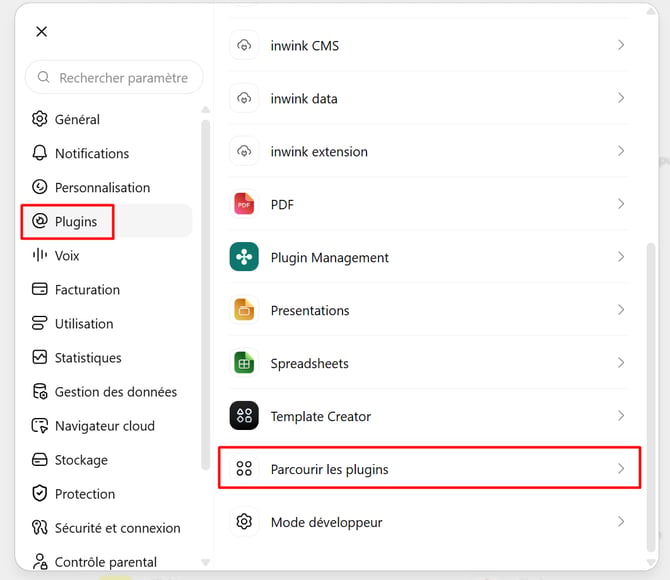Click the black Template Creator icon
Image resolution: width=670 pixels, height=580 pixels.
[244, 415]
